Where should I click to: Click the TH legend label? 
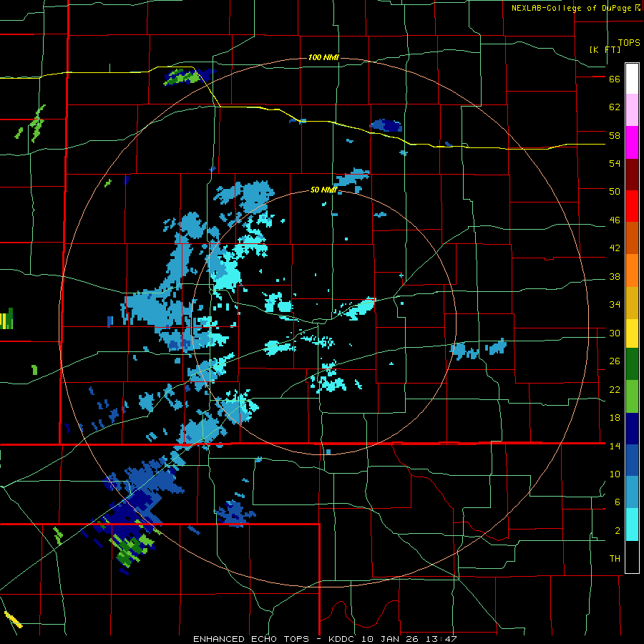(x=615, y=559)
